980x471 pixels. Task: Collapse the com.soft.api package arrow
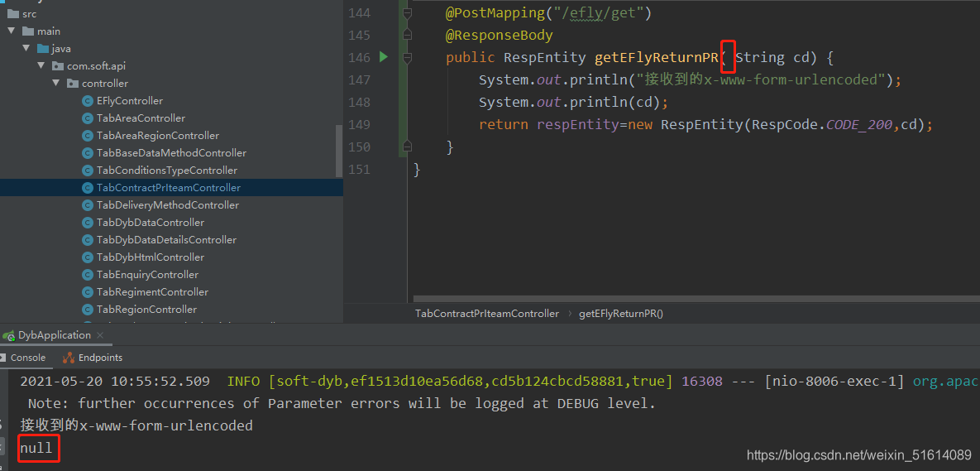point(41,65)
